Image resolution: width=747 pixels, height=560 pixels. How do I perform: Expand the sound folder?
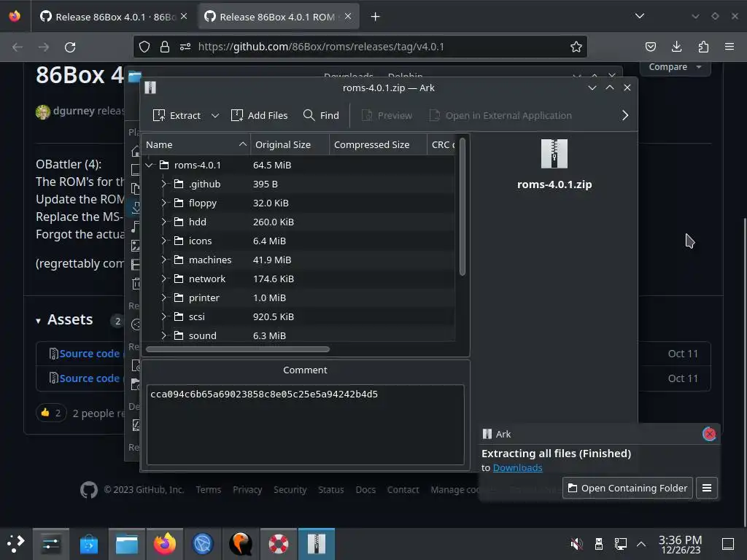[163, 335]
